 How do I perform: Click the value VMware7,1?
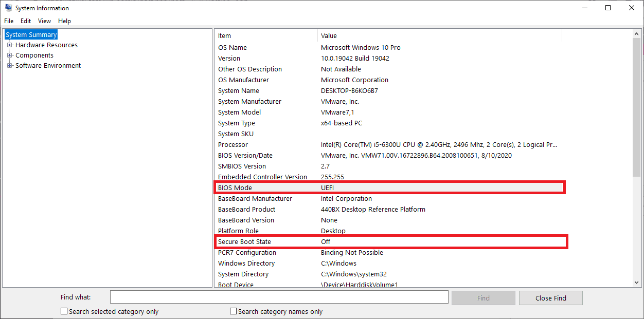(337, 112)
